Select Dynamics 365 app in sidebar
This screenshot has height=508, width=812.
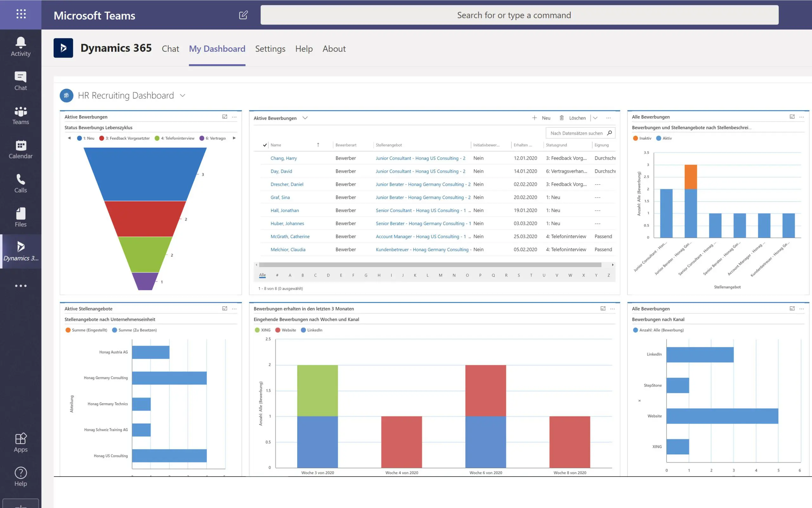pyautogui.click(x=21, y=251)
